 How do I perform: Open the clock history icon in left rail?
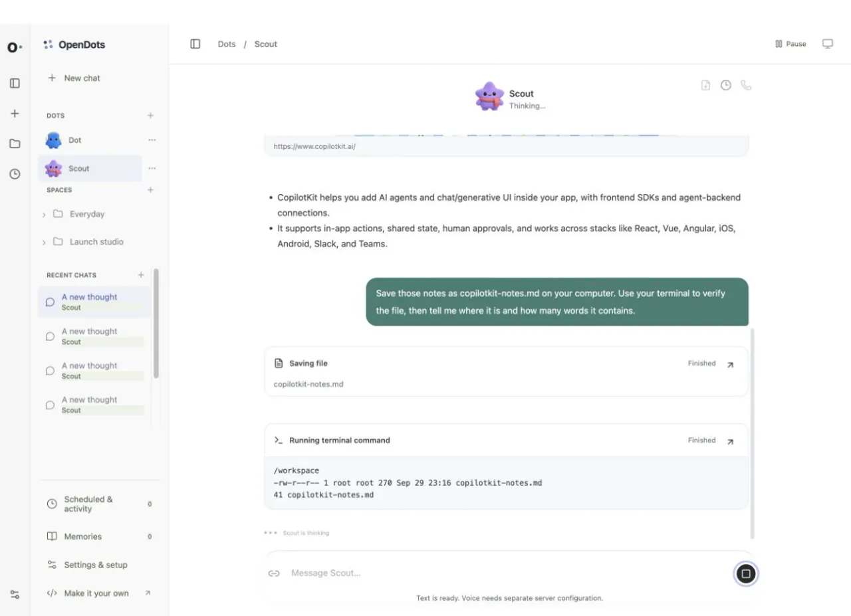coord(15,174)
